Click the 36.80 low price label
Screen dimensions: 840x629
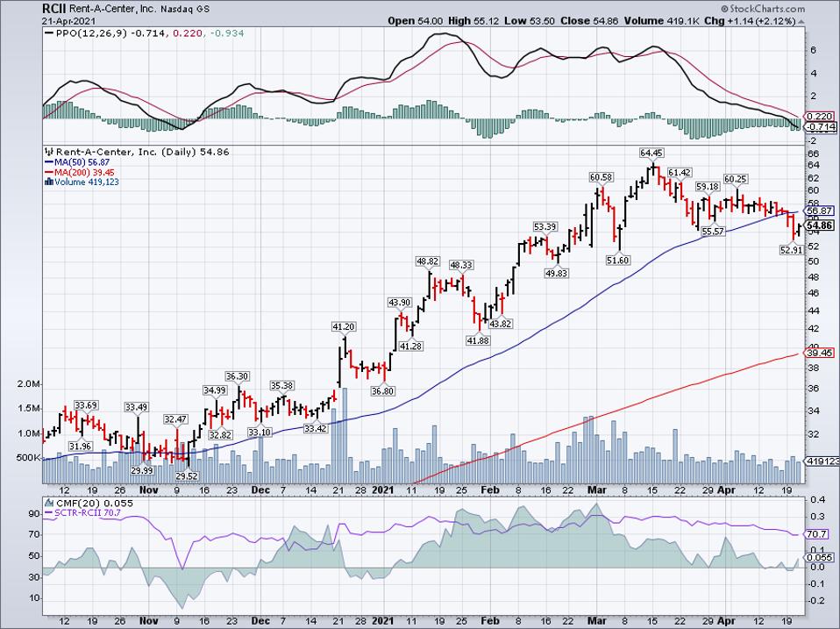coord(382,391)
